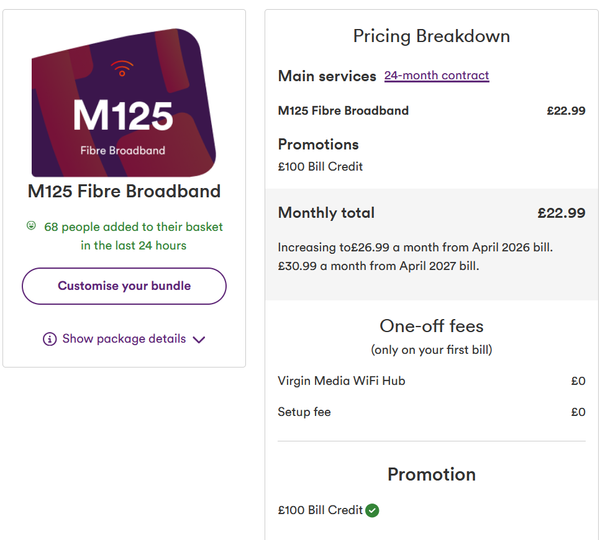The width and height of the screenshot is (600, 540).
Task: Click the green checkmark next to £100 Bill Credit
Action: [x=372, y=510]
